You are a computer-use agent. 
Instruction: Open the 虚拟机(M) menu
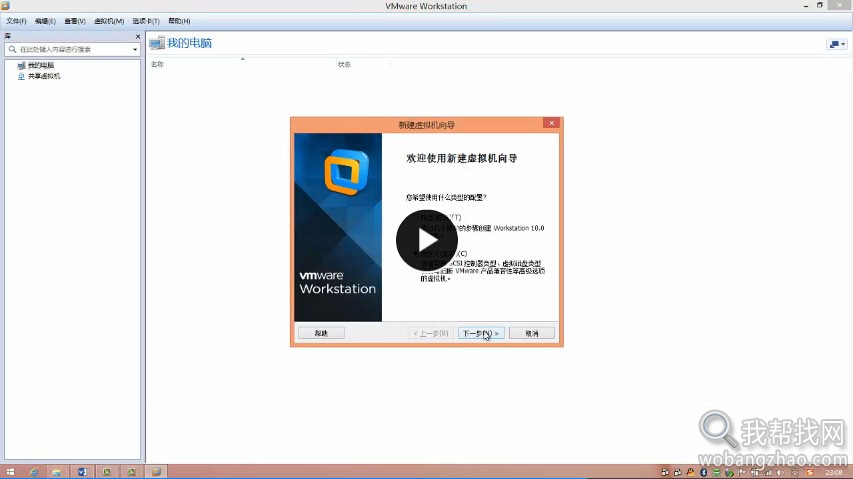tap(109, 21)
